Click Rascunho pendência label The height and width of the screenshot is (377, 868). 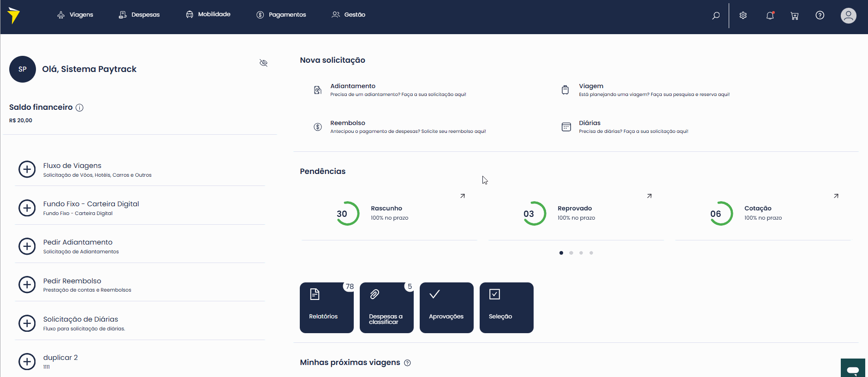click(x=386, y=209)
